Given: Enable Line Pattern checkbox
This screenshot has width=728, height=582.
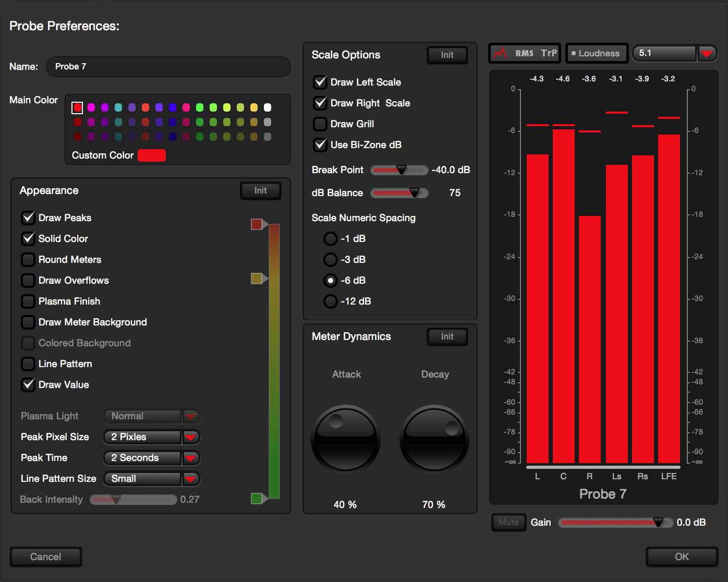Looking at the screenshot, I should (x=28, y=363).
